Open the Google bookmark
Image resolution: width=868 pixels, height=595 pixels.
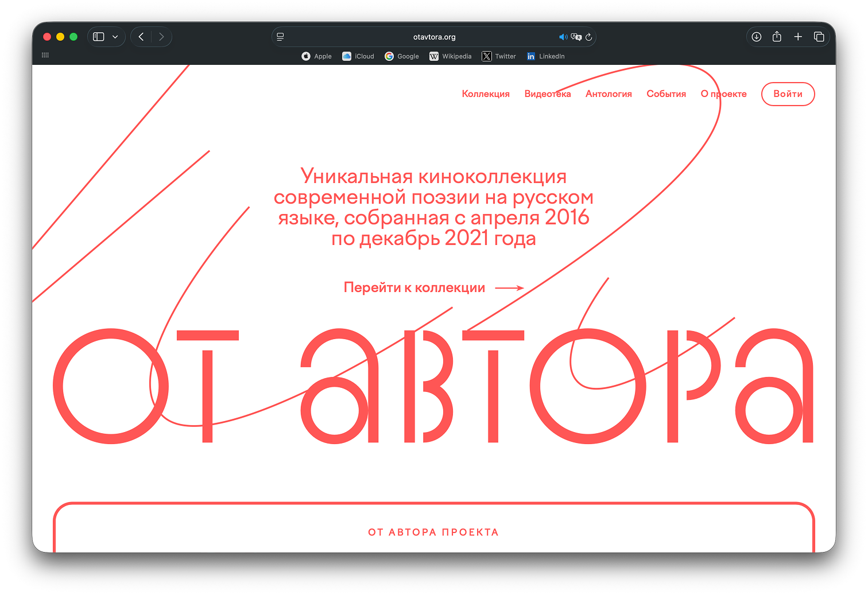pos(402,56)
